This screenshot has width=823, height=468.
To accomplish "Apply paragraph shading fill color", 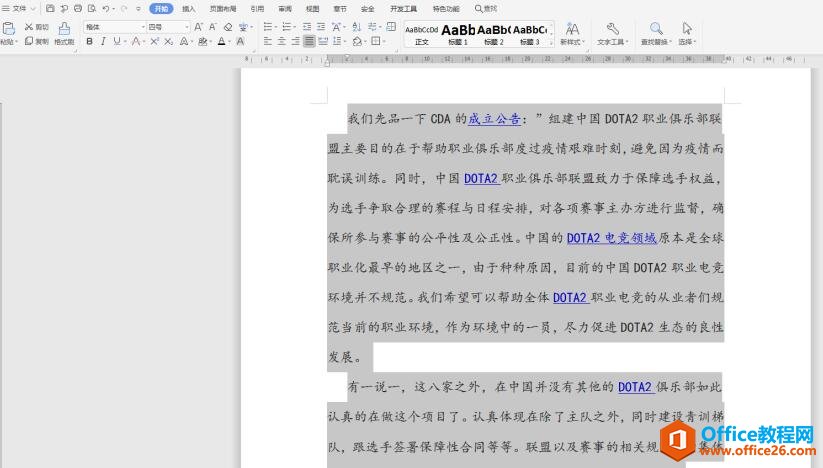I will (357, 41).
